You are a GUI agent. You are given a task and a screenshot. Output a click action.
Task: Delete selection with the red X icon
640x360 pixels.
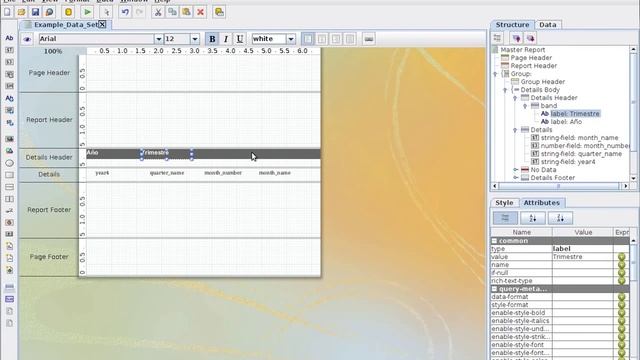pyautogui.click(x=200, y=12)
